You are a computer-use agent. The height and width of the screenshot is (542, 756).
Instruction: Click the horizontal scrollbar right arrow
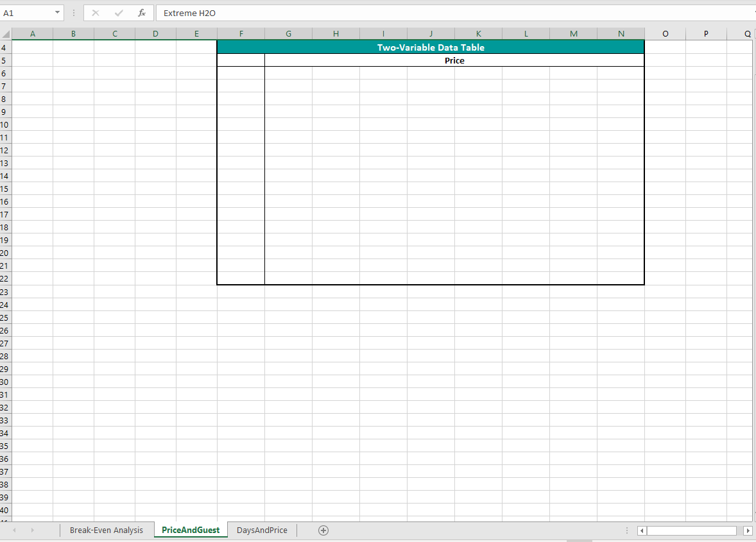[x=748, y=530]
